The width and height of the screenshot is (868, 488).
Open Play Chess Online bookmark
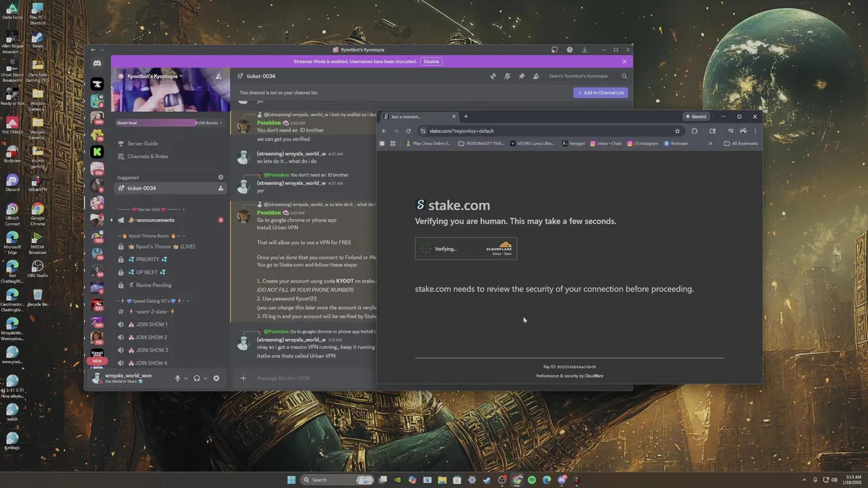tap(428, 144)
